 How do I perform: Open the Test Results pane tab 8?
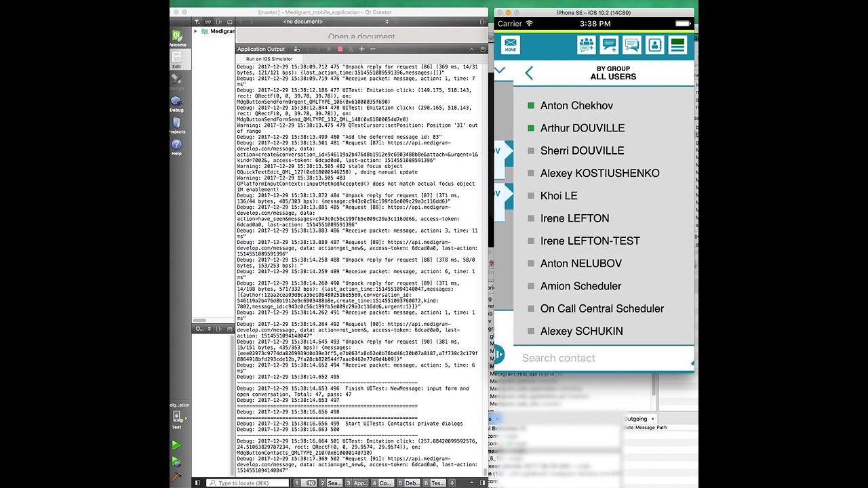[x=435, y=483]
